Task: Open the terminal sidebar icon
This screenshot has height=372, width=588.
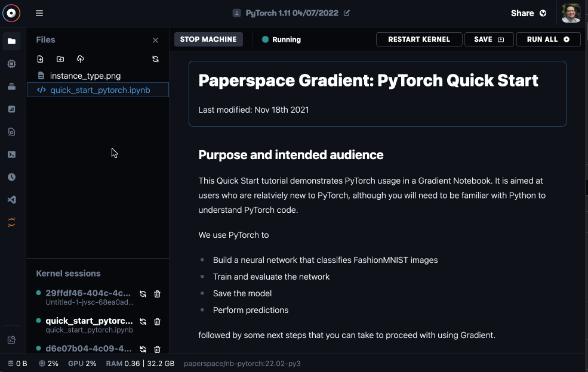Action: click(x=11, y=154)
